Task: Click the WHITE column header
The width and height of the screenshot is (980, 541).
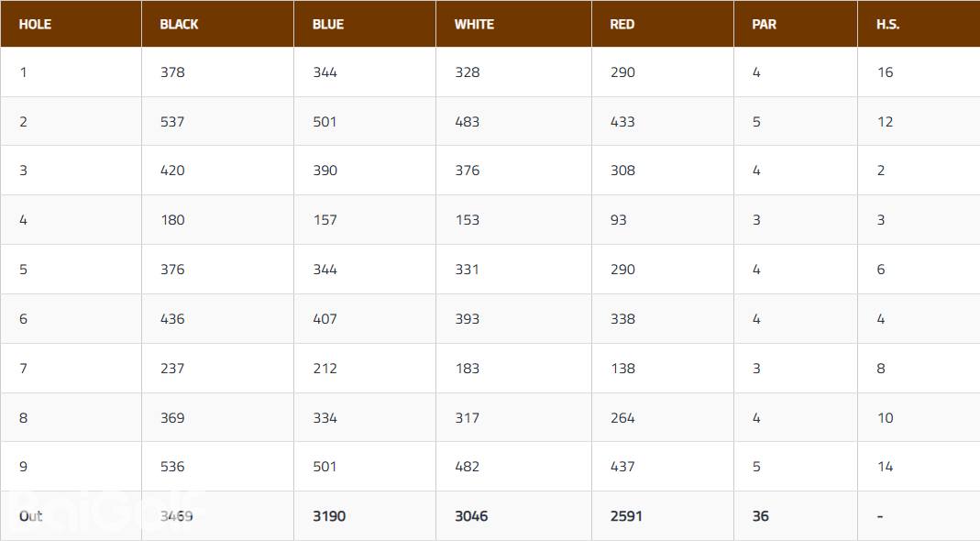Action: pyautogui.click(x=474, y=24)
